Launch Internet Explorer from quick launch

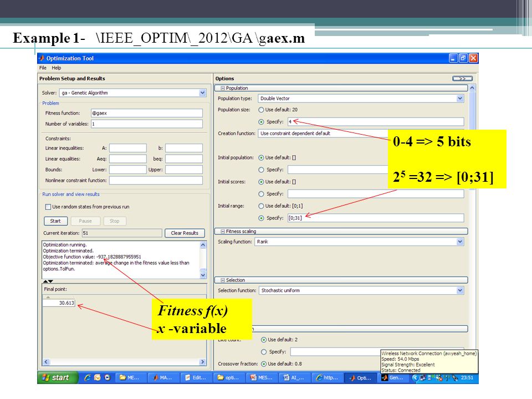pos(88,377)
